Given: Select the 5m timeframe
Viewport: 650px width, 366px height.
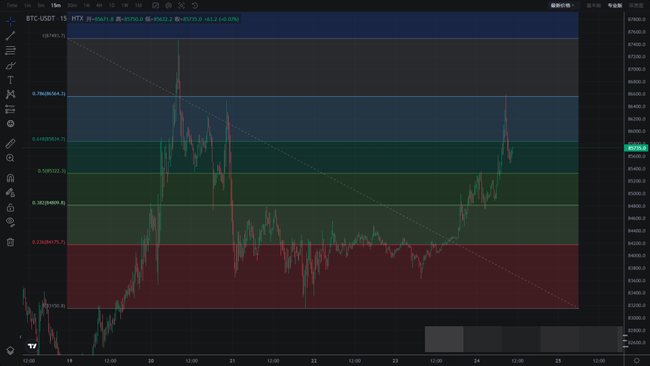Looking at the screenshot, I should [x=41, y=5].
